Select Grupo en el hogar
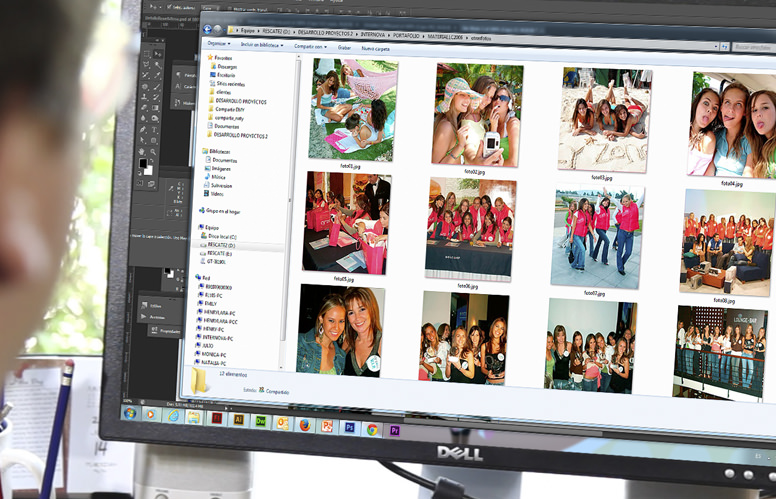Image resolution: width=776 pixels, height=499 pixels. point(219,211)
